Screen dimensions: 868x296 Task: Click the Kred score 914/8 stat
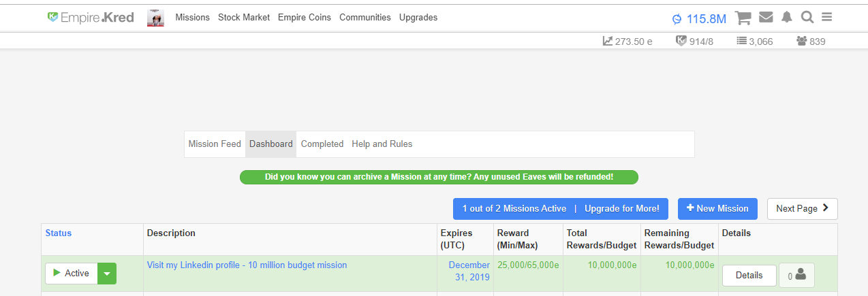[695, 41]
